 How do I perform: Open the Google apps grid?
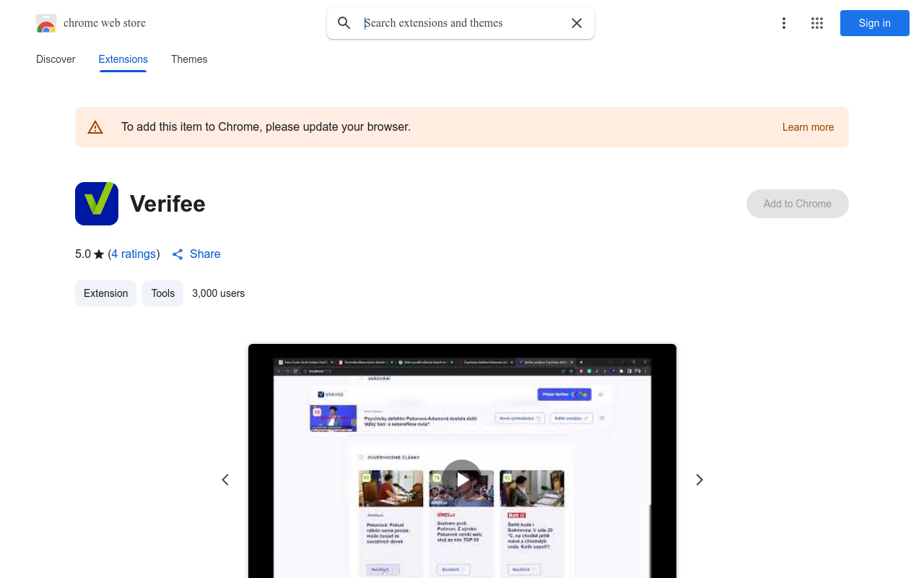coord(817,23)
